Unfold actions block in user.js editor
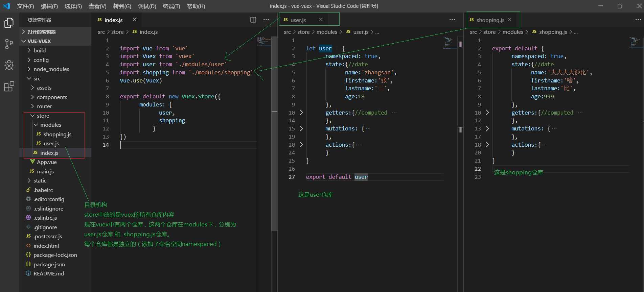 point(301,144)
